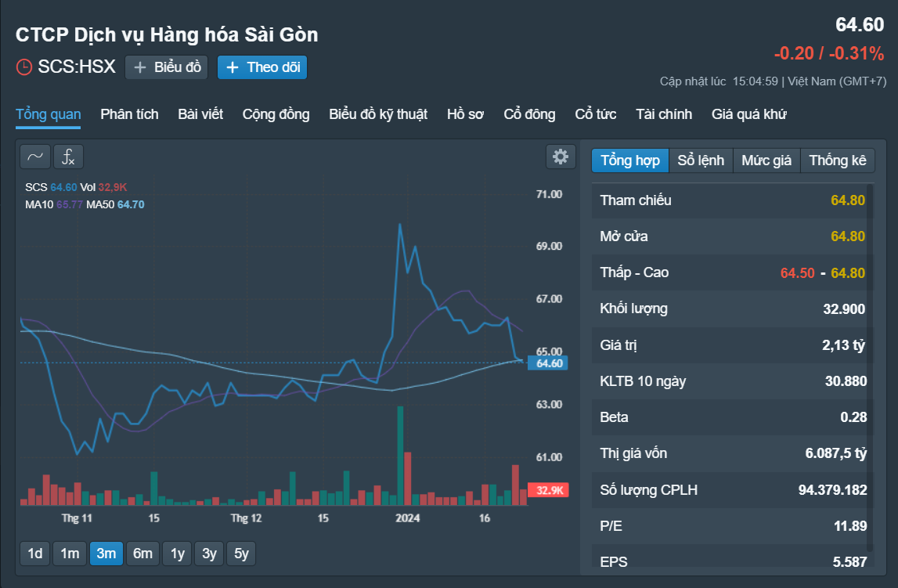Click the Giá trị value 2,13 tỷ

(844, 345)
